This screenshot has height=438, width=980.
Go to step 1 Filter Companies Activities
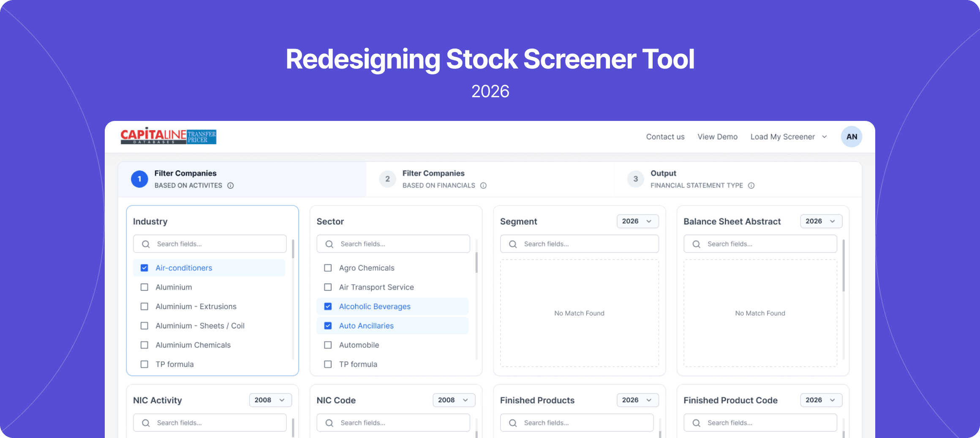point(242,179)
